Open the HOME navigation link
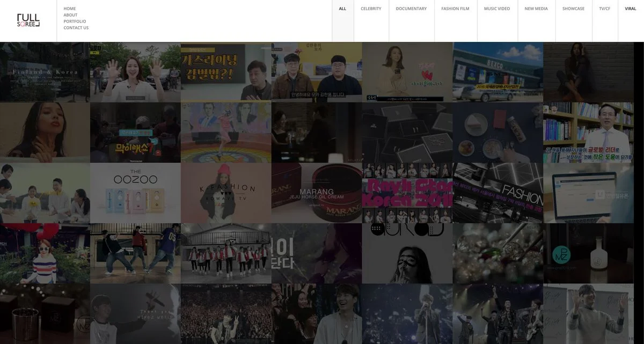This screenshot has height=344, width=644. (x=70, y=9)
